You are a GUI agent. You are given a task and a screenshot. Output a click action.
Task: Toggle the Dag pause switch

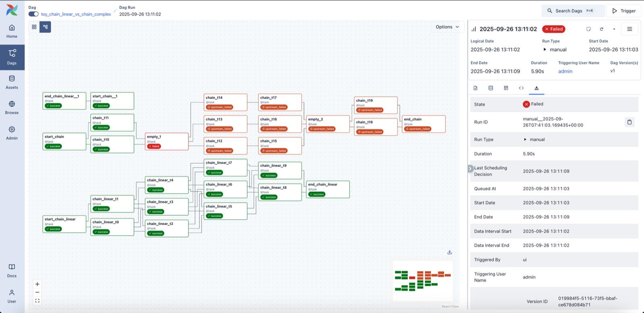(x=33, y=14)
